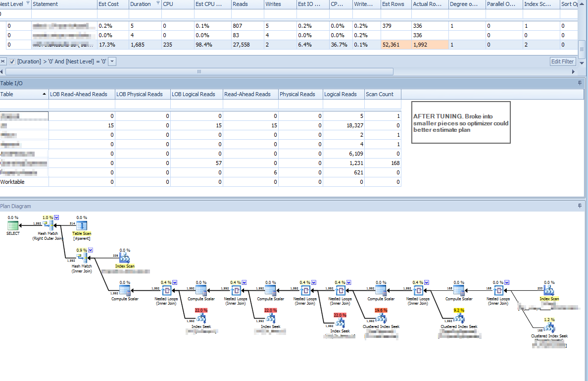The image size is (588, 381).
Task: Select the 98.4% Est CPU cell
Action: (x=210, y=44)
